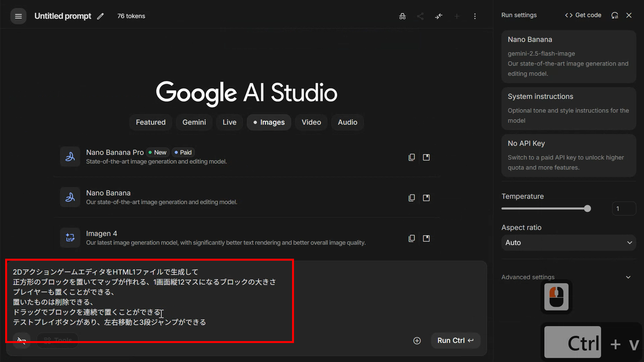Open the Nano Banana model selector card

click(569, 57)
